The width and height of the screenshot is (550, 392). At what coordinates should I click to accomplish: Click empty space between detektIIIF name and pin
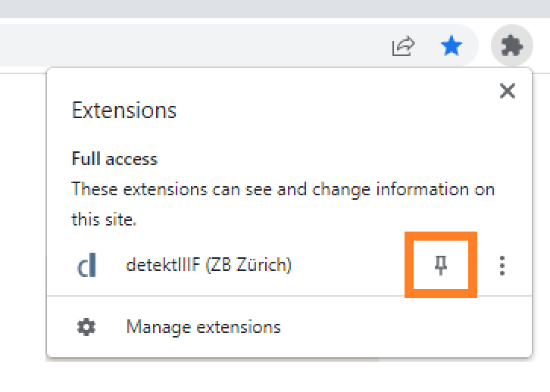(348, 266)
